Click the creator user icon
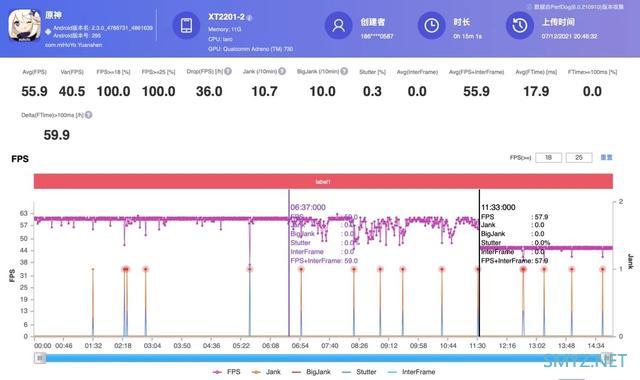 pos(338,25)
